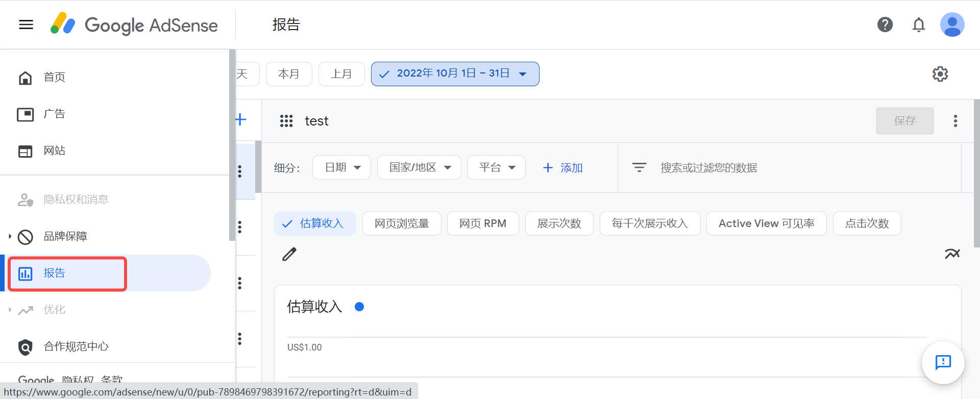The image size is (980, 399).
Task: Toggle the 估算收入 metric chip
Action: click(315, 223)
